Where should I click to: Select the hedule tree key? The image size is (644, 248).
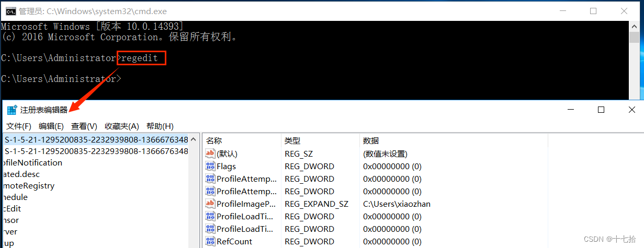click(x=15, y=197)
